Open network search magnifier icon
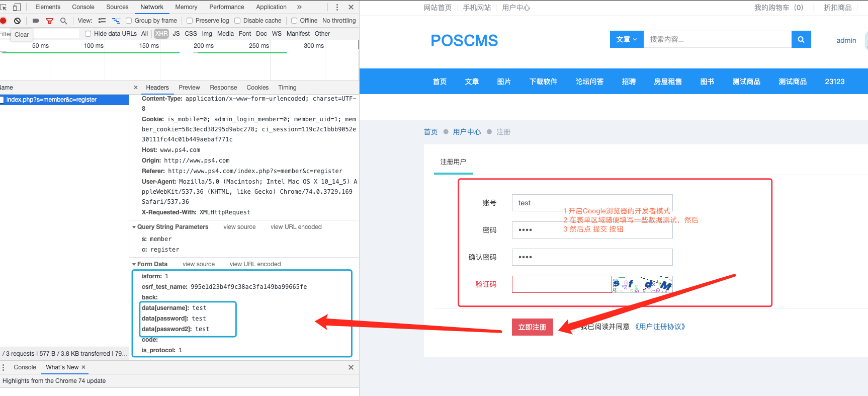The image size is (868, 396). pos(63,21)
